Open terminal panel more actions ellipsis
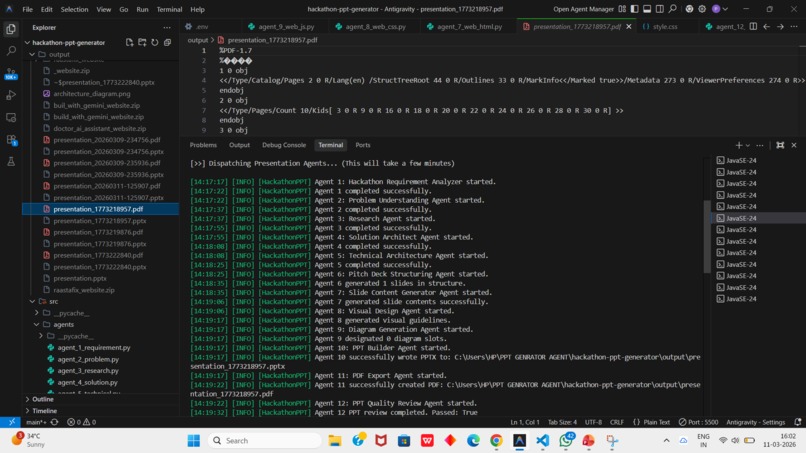This screenshot has height=453, width=806. coord(760,145)
